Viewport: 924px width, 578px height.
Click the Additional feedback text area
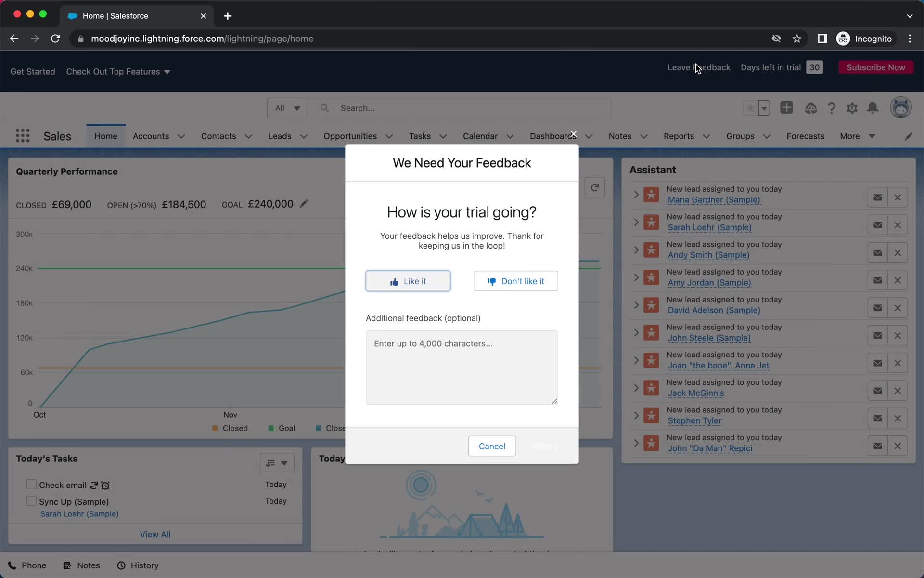(x=462, y=367)
